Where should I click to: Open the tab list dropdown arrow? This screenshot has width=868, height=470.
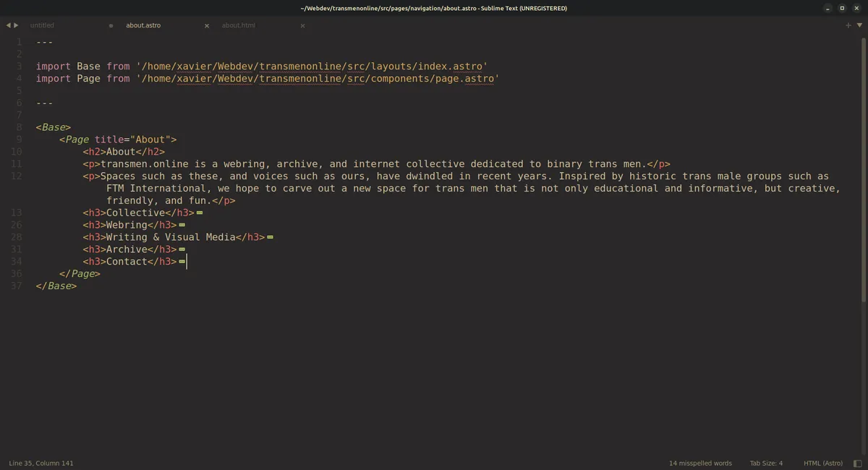858,25
